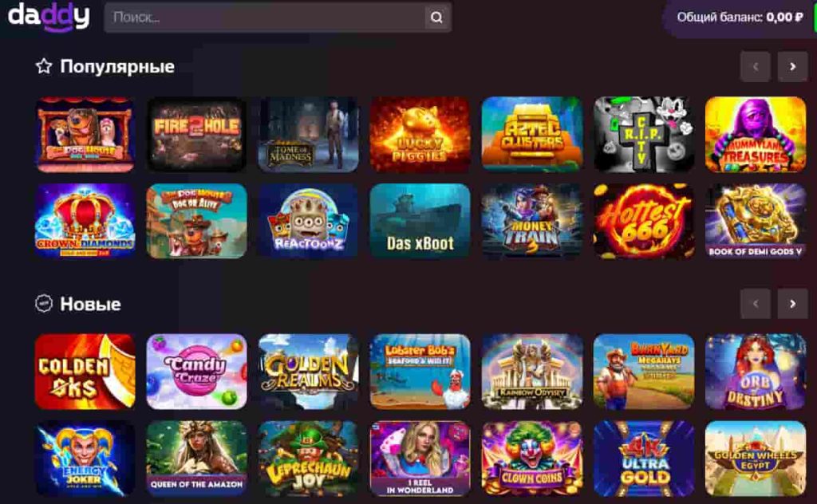Open the Money Train 3 slot
This screenshot has height=504, width=817.
(x=532, y=221)
